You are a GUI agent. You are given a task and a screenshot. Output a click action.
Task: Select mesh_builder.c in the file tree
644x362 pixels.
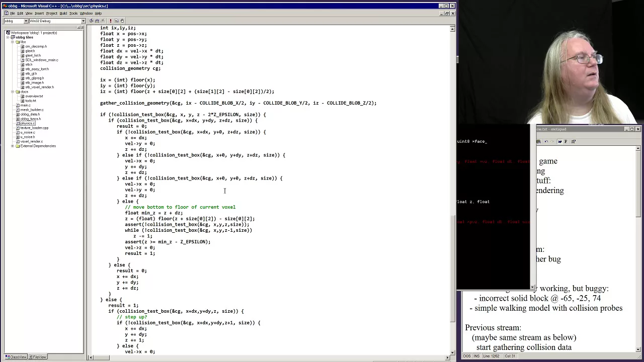click(32, 110)
